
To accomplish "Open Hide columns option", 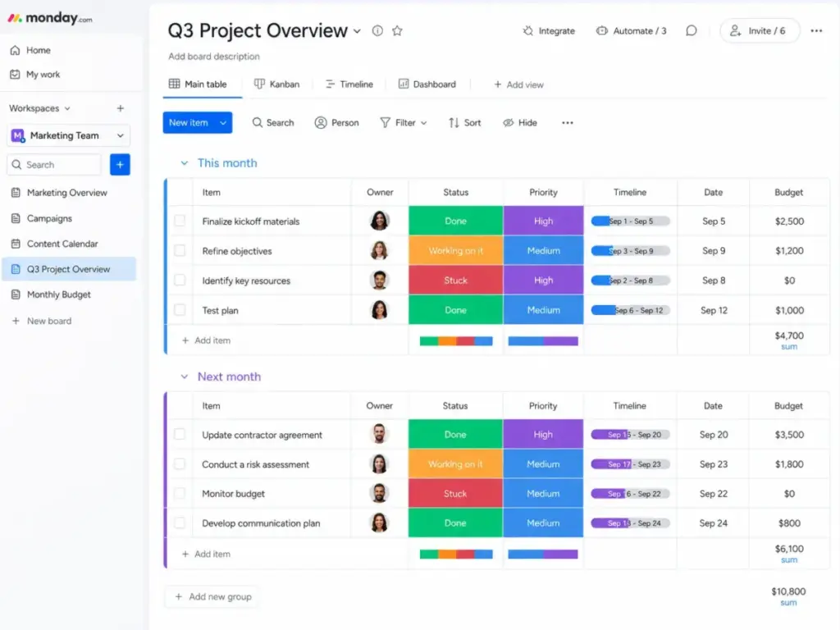I will pyautogui.click(x=519, y=123).
